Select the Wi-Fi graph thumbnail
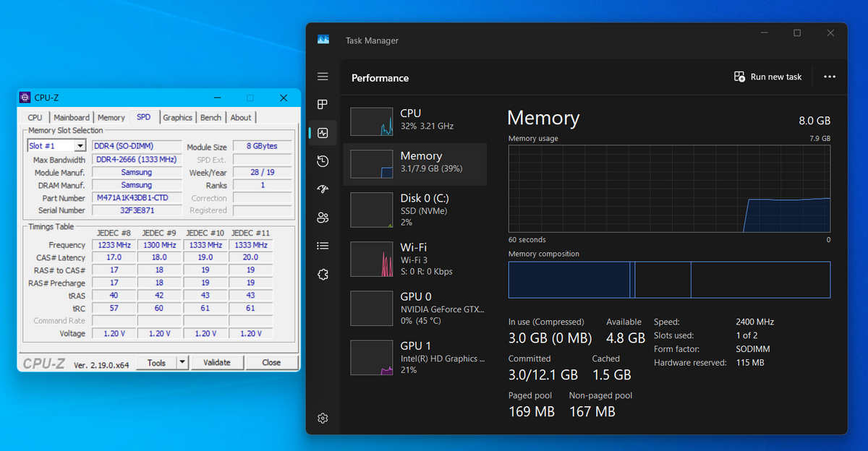This screenshot has width=868, height=451. click(x=371, y=259)
